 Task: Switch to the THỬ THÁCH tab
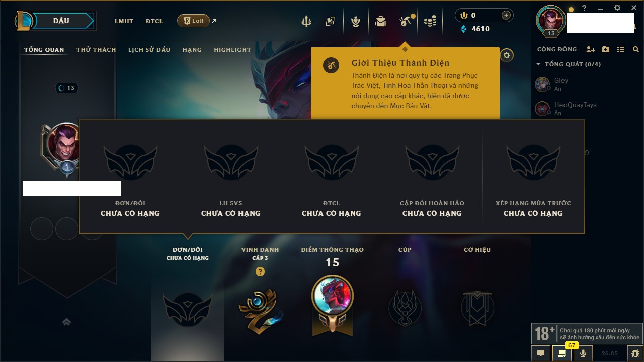(x=96, y=50)
